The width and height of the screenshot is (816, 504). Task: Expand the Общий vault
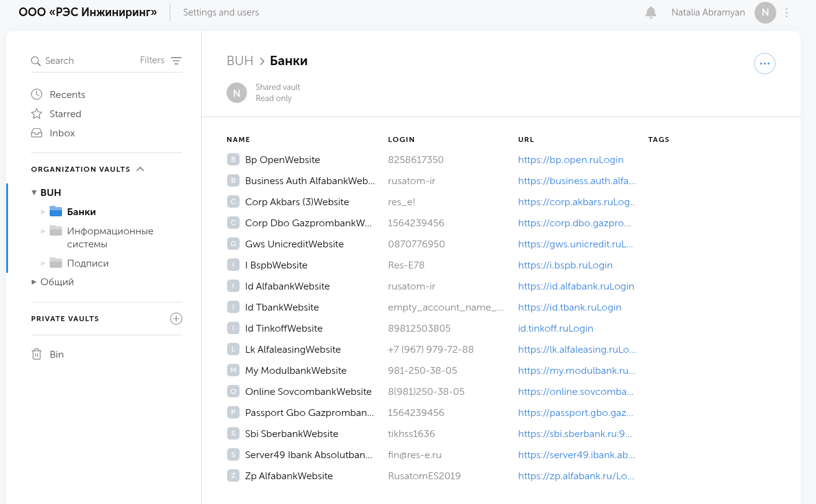click(34, 282)
